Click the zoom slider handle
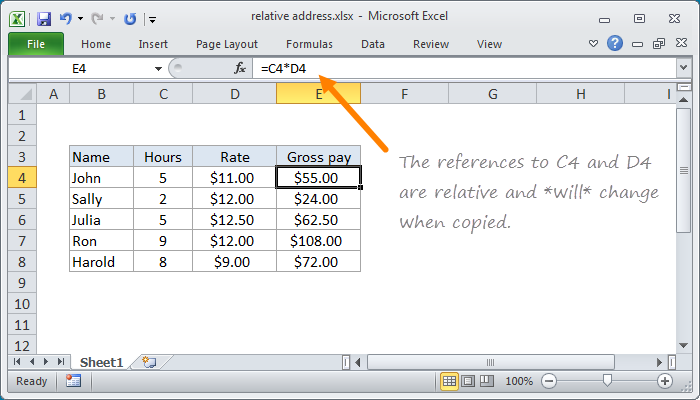The height and width of the screenshot is (400, 700). pyautogui.click(x=606, y=381)
